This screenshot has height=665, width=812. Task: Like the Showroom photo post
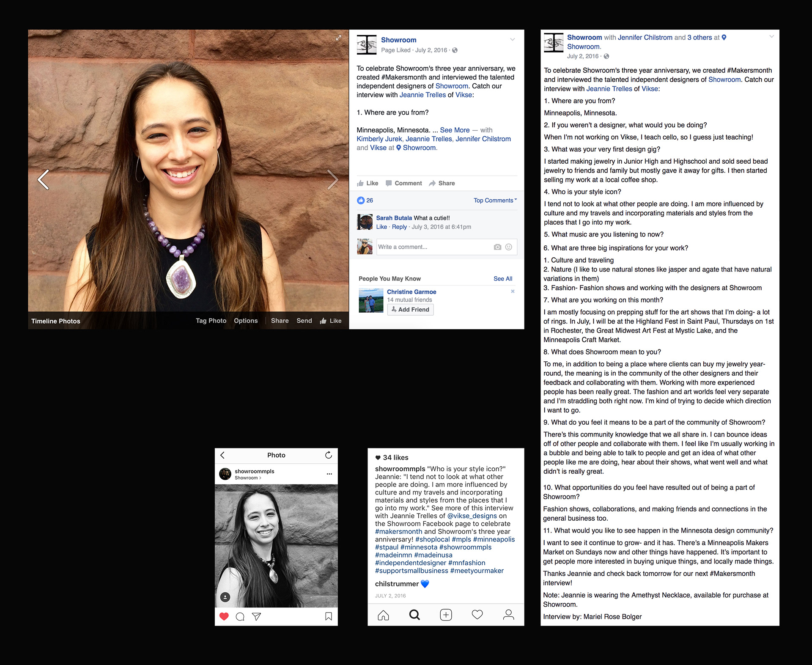tap(368, 183)
